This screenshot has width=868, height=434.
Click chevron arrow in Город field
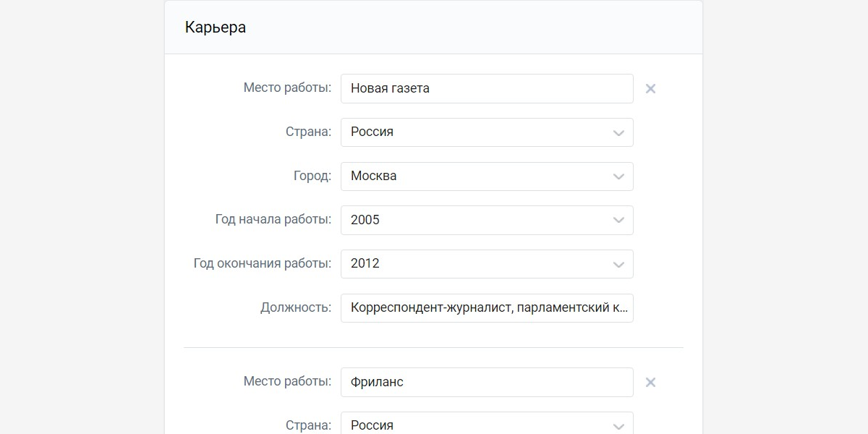pyautogui.click(x=618, y=176)
